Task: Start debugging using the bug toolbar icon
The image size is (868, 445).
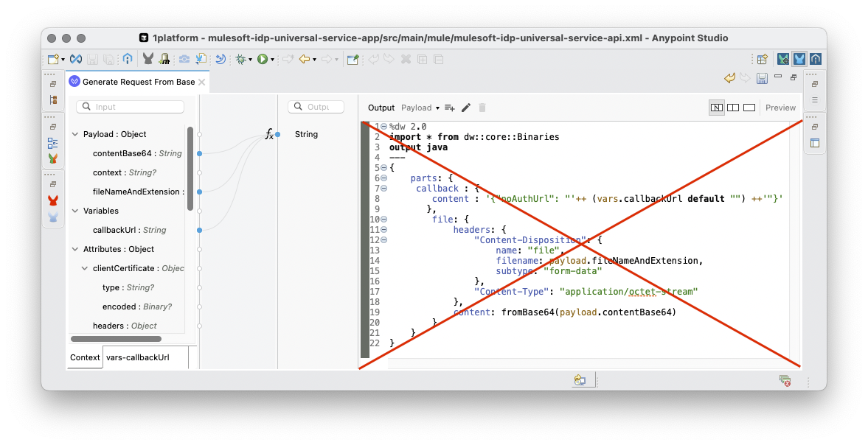Action: pos(241,59)
